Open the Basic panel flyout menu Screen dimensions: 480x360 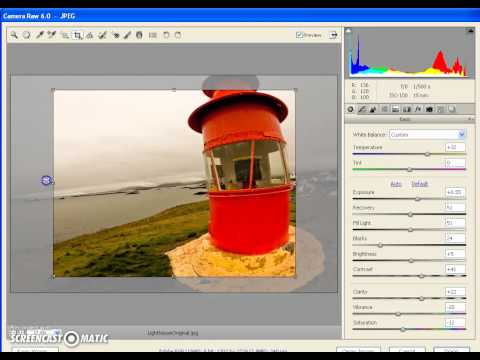pos(471,119)
